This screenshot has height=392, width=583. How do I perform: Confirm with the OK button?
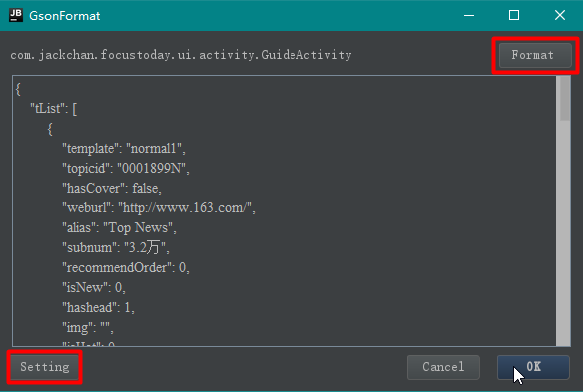[533, 367]
